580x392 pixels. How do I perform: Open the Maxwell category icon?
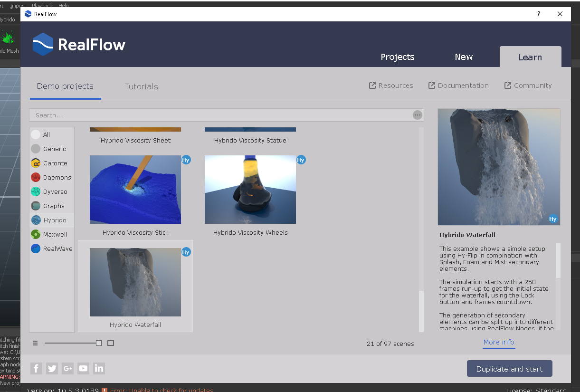coord(36,234)
